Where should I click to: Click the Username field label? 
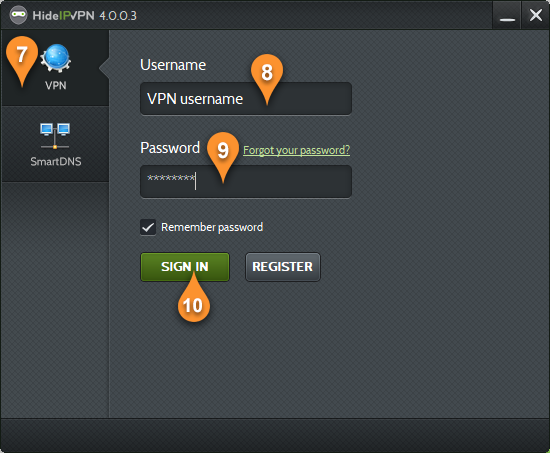click(173, 65)
